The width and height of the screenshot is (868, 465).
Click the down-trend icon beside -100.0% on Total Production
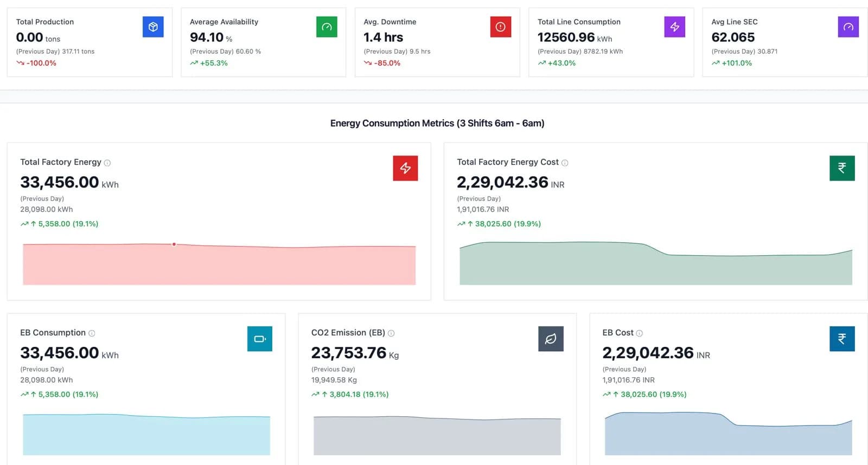pos(20,63)
